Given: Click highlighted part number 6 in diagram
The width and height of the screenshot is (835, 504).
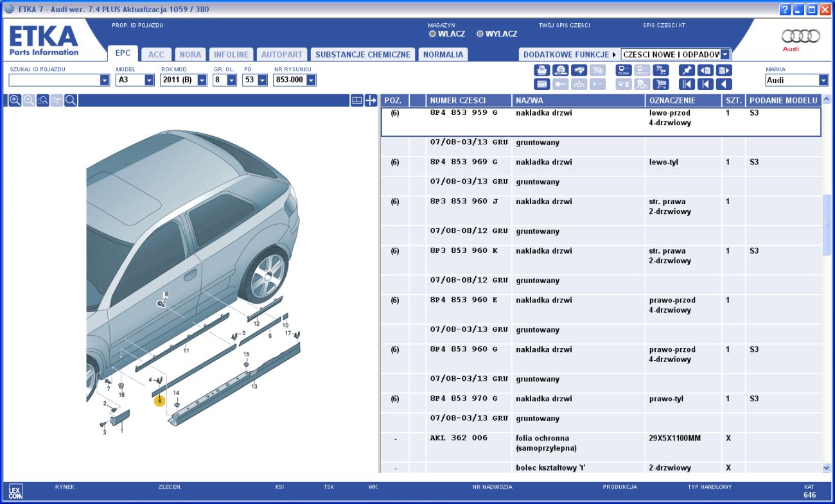Looking at the screenshot, I should coord(159,401).
